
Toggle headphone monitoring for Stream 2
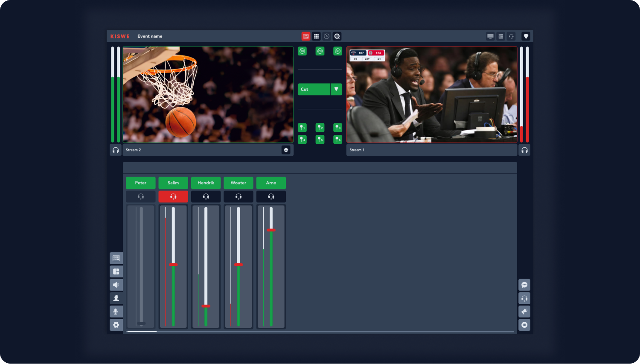point(116,150)
